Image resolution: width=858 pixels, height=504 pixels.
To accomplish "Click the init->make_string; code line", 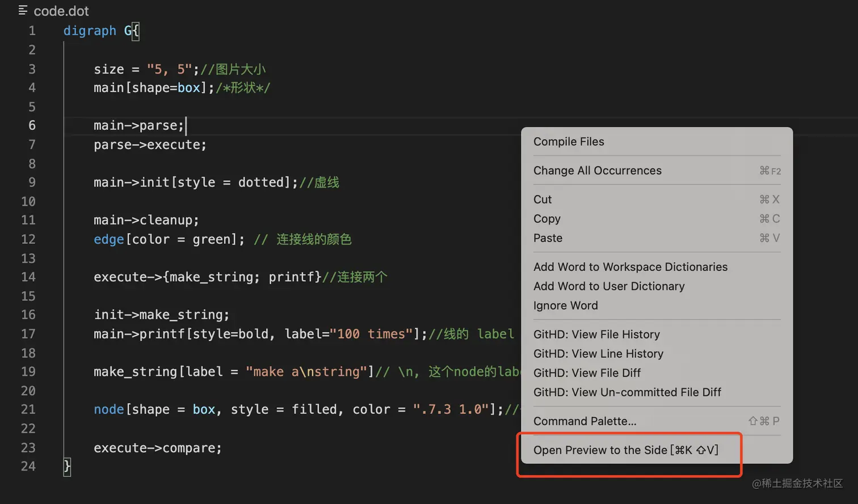I will click(162, 315).
